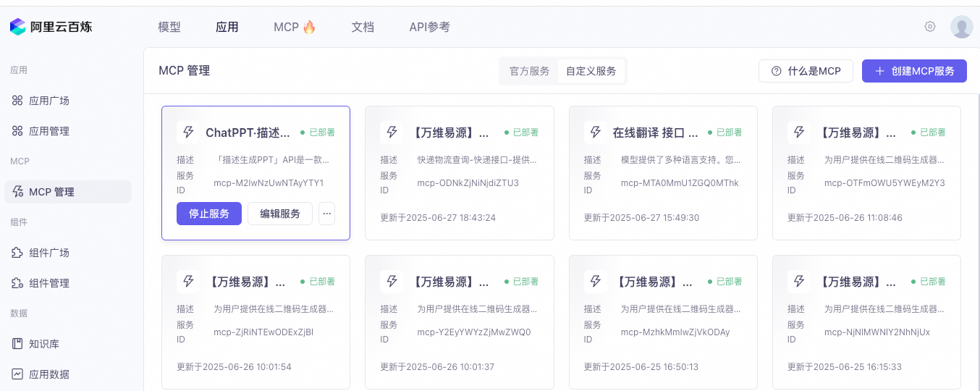This screenshot has height=391, width=980.
Task: Click lightning icon on 在线翻译 接口 card
Action: coord(596,133)
